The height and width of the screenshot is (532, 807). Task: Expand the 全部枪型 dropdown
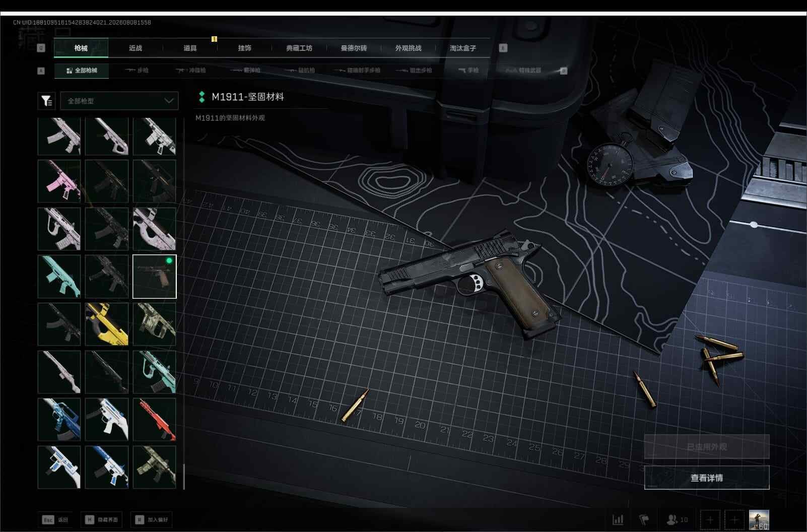point(119,101)
